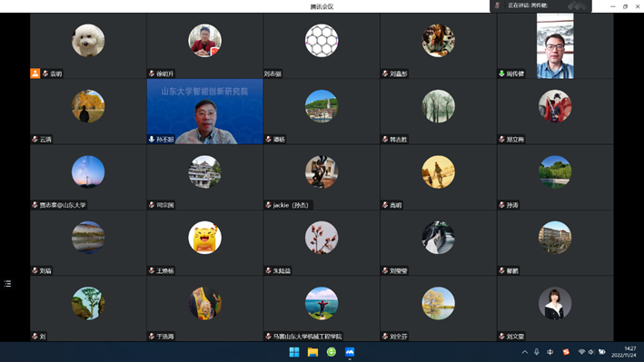Expand the hidden system tray icons
The image size is (644, 362).
pyautogui.click(x=524, y=352)
